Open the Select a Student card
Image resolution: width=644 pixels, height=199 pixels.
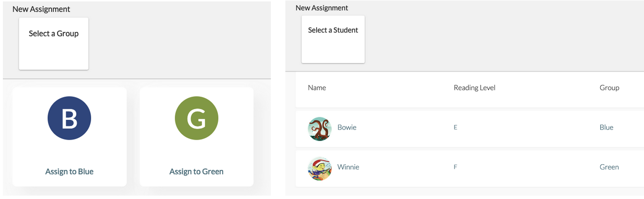[x=333, y=39]
